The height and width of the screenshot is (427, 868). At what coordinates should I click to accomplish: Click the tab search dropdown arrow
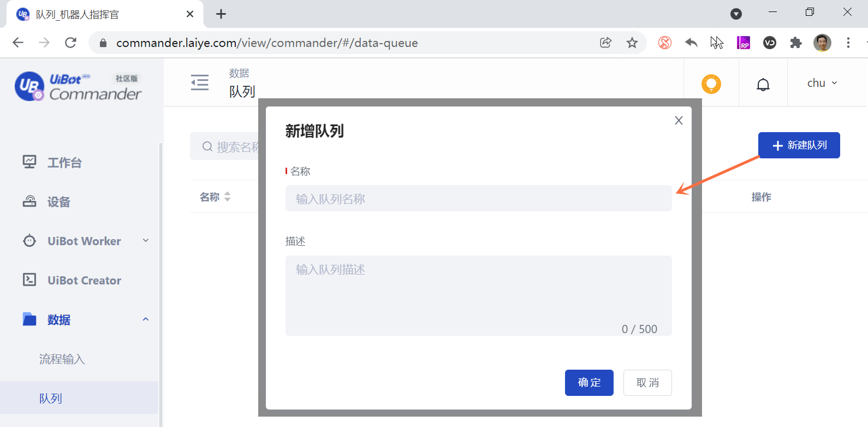(736, 14)
